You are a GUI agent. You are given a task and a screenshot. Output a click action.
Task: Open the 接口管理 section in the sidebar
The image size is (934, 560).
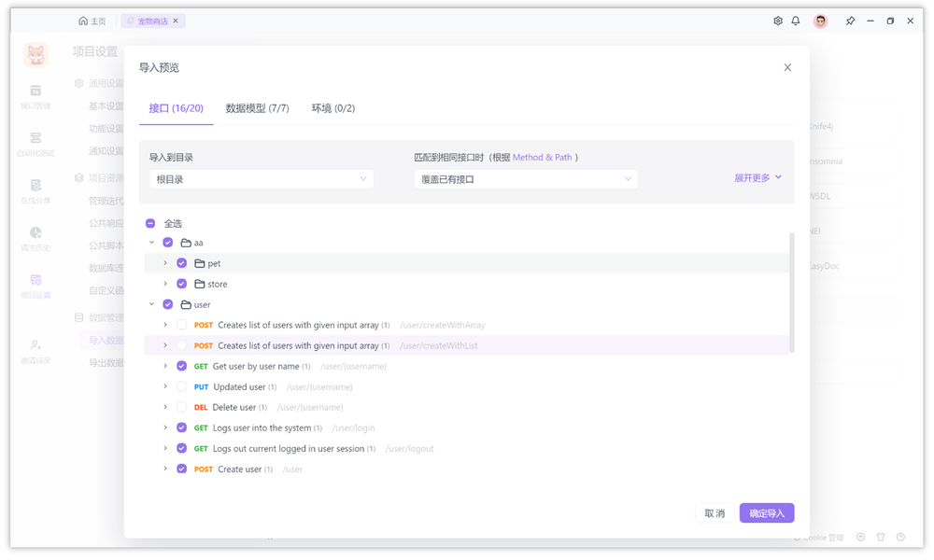(35, 101)
